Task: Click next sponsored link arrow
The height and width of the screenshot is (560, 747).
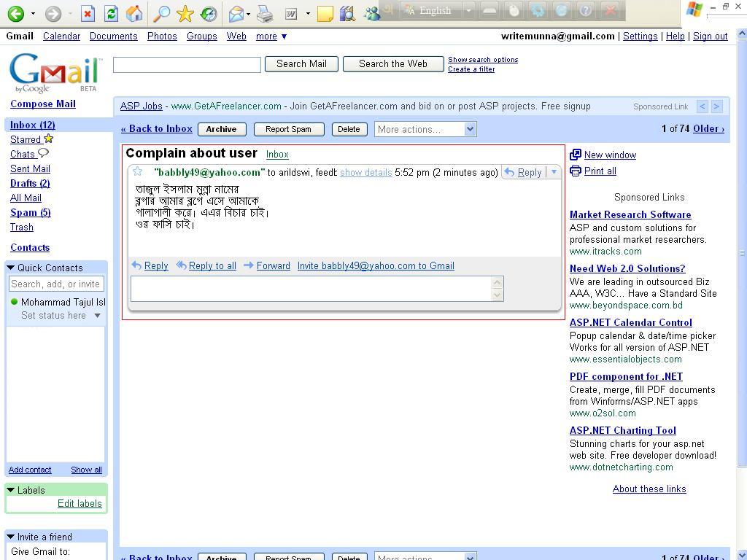Action: (x=716, y=106)
